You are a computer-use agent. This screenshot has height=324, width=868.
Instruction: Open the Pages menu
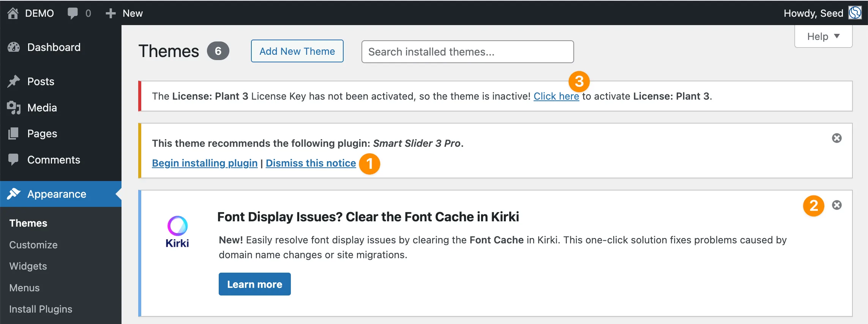point(42,133)
